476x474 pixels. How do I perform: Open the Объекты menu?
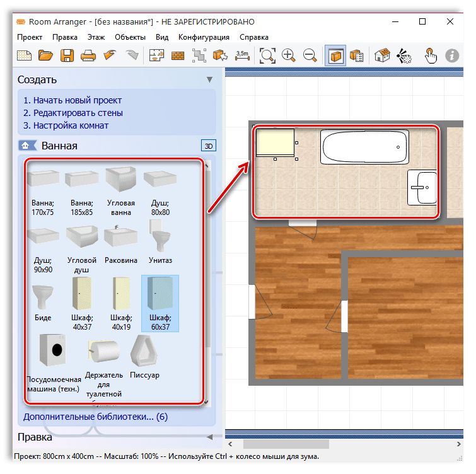[130, 37]
